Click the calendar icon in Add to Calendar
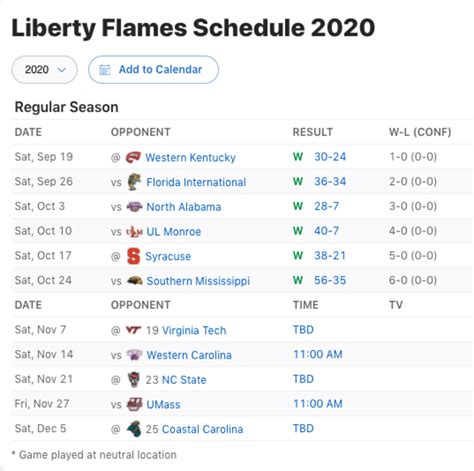 pos(105,70)
